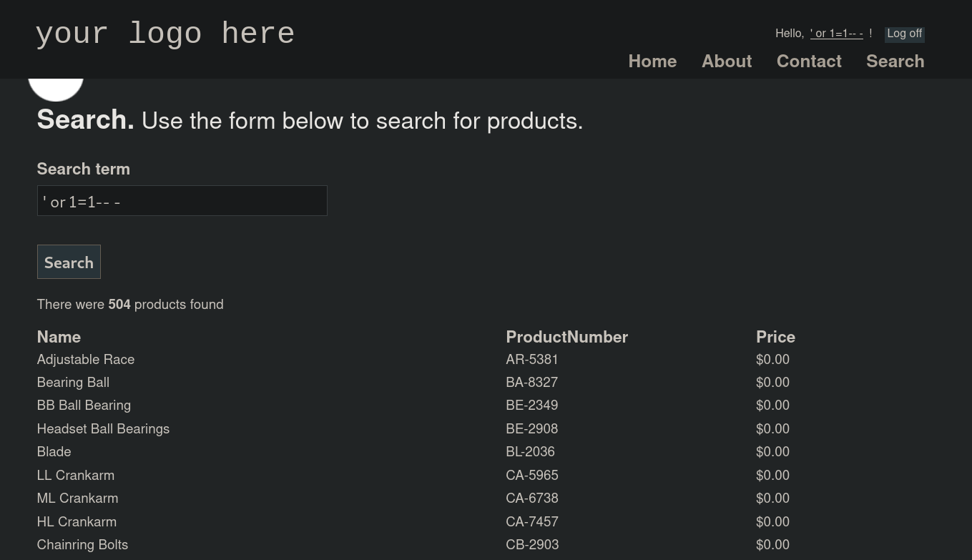972x560 pixels.
Task: Click the Price column header
Action: click(775, 337)
